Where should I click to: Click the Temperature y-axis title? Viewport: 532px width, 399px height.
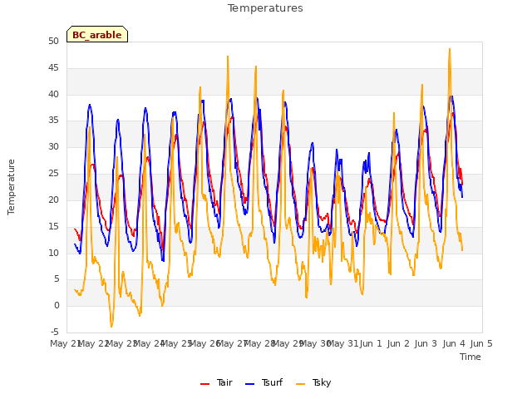coord(11,187)
